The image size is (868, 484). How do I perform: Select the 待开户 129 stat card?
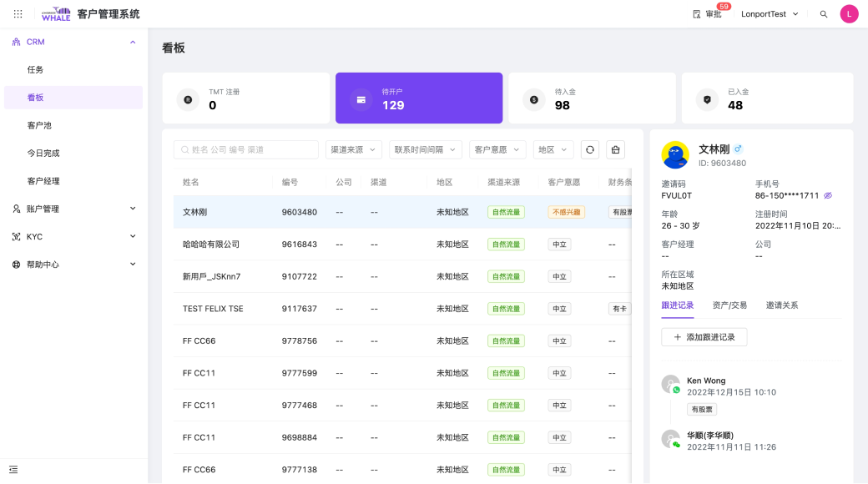tap(419, 98)
